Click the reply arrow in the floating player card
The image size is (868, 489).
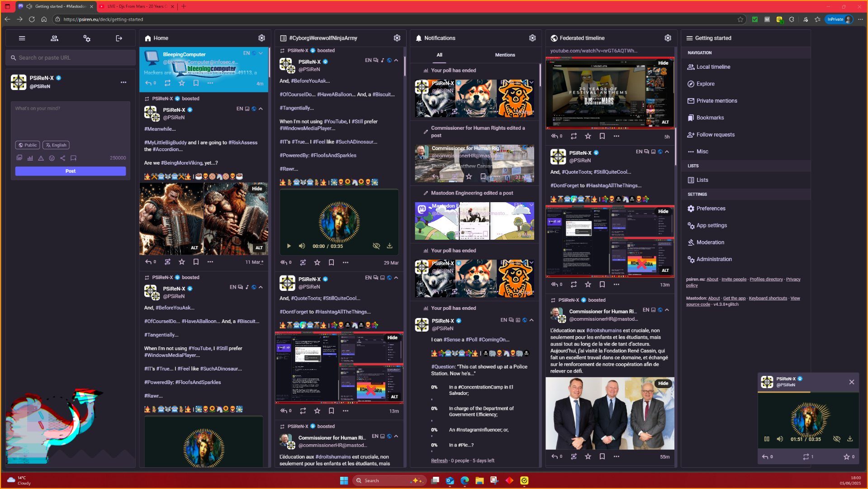click(x=765, y=457)
